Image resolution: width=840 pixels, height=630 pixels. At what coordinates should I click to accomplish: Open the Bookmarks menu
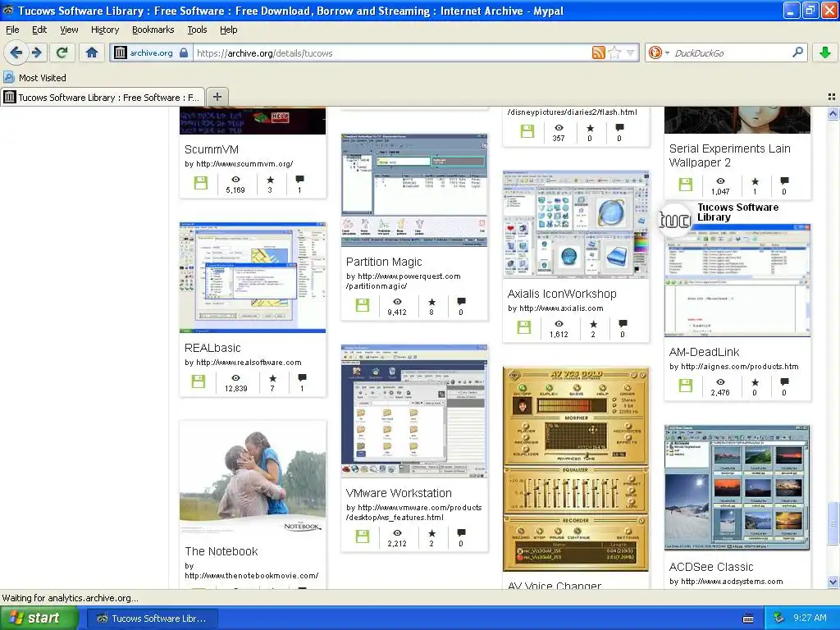tap(153, 30)
